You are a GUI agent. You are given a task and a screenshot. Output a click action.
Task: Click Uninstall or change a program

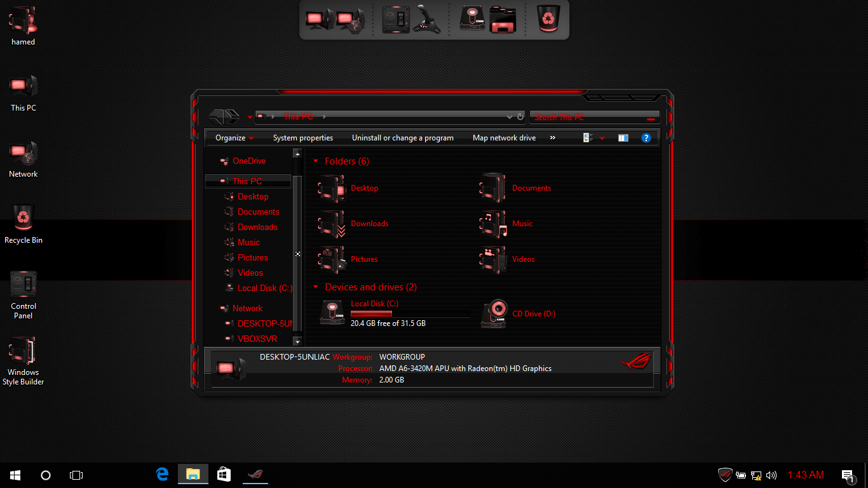[402, 137]
